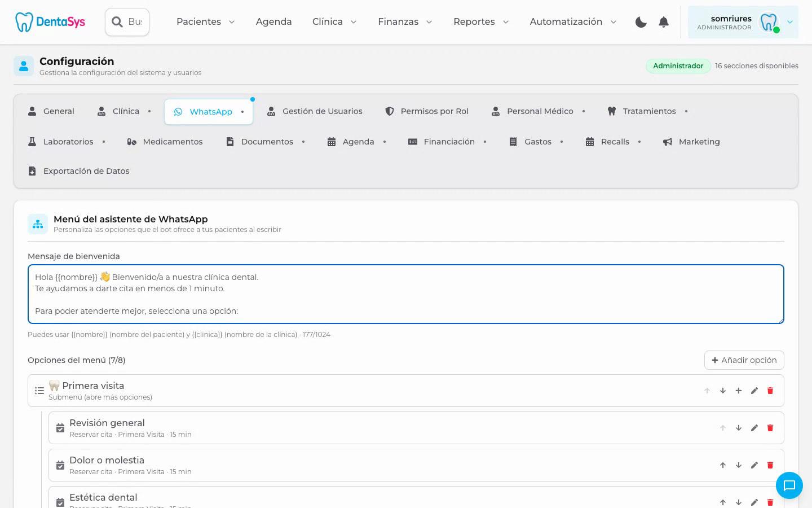This screenshot has height=508, width=812.
Task: Select the WhatsApp settings tab
Action: tap(209, 112)
